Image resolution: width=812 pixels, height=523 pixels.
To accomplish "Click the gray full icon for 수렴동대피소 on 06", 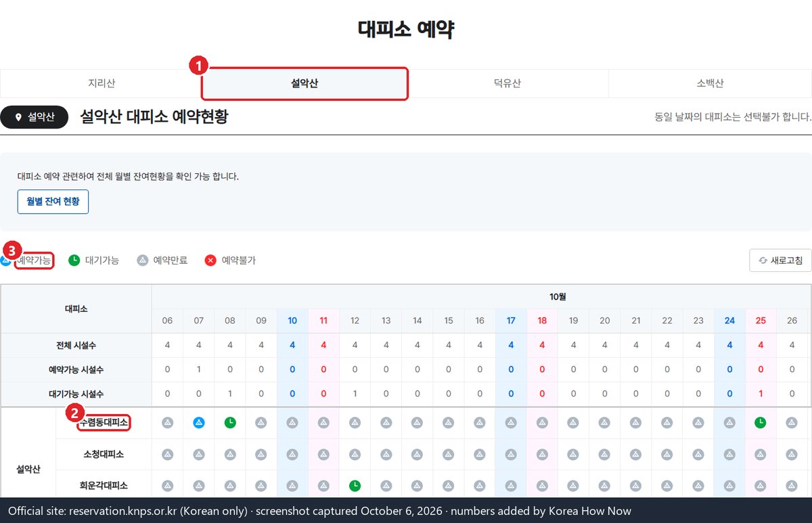I will pyautogui.click(x=167, y=422).
